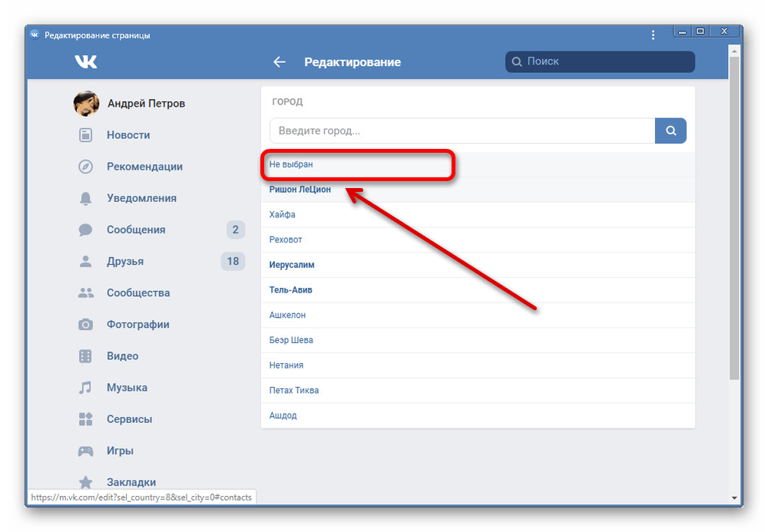The image size is (768, 532).
Task: Click the Сервисы apps icon
Action: (x=86, y=419)
